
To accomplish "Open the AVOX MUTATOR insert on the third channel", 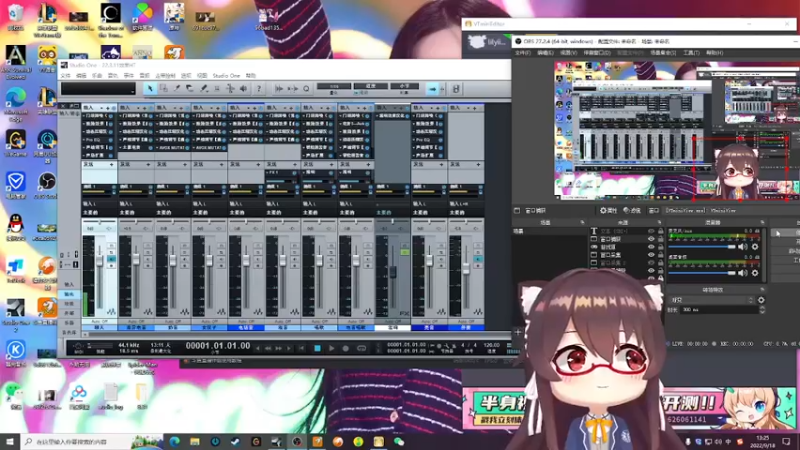I will (172, 147).
